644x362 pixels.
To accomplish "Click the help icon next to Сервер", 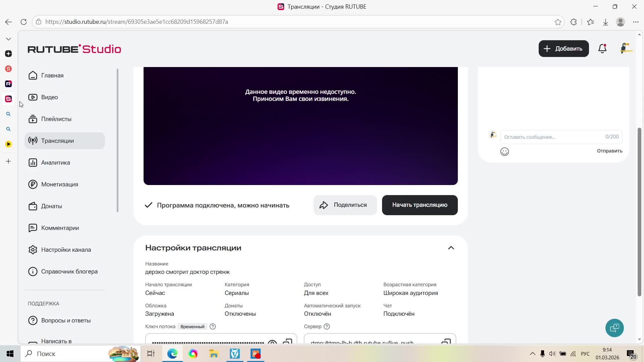I will click(x=327, y=326).
